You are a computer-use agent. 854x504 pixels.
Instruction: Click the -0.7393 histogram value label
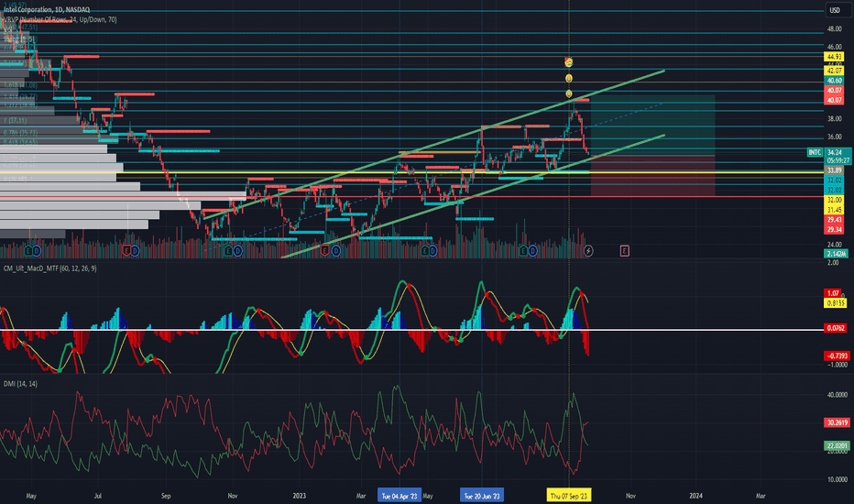(838, 356)
